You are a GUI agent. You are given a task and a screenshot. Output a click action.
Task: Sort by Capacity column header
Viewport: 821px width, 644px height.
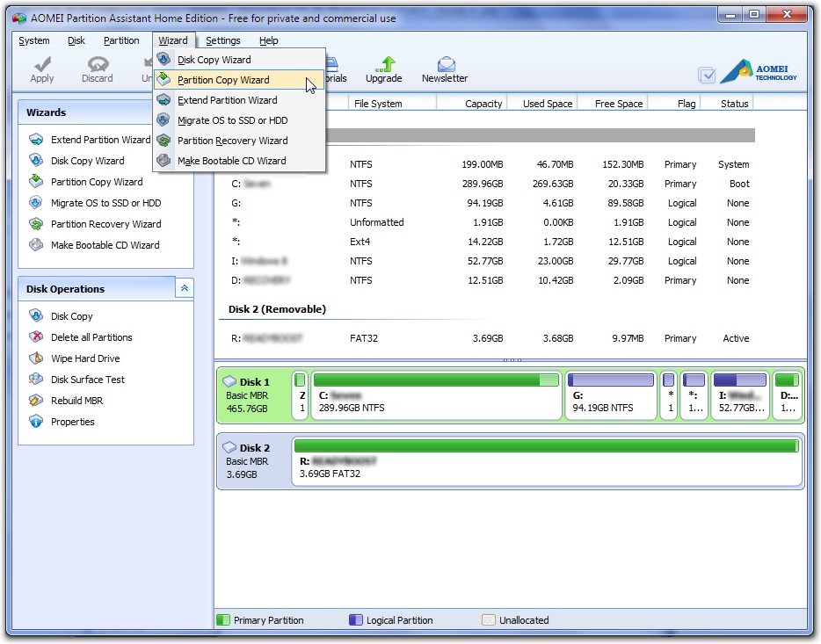click(472, 104)
